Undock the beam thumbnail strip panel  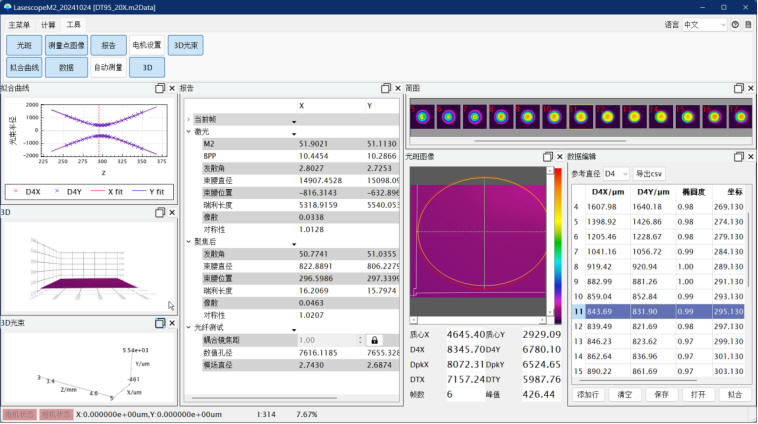[738, 88]
